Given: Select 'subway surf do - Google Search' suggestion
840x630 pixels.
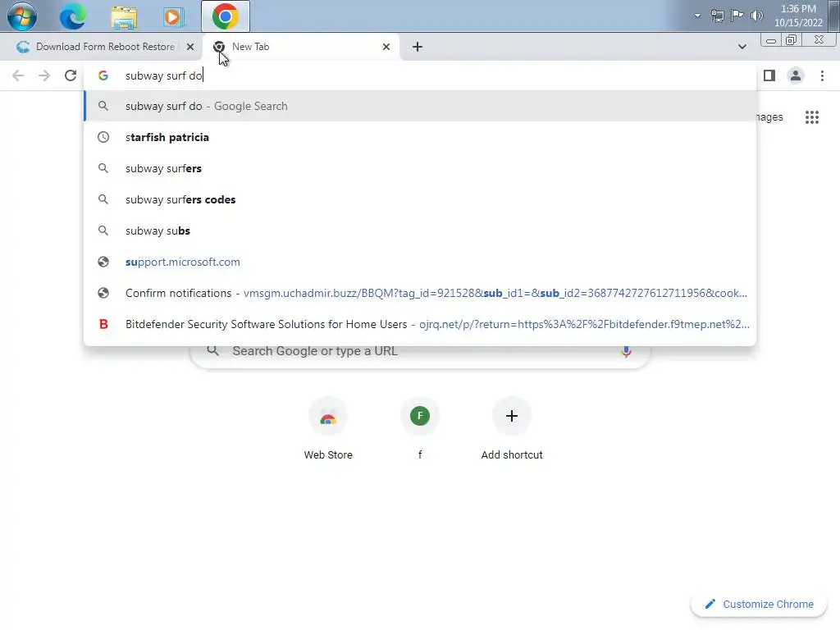Looking at the screenshot, I should tap(420, 106).
